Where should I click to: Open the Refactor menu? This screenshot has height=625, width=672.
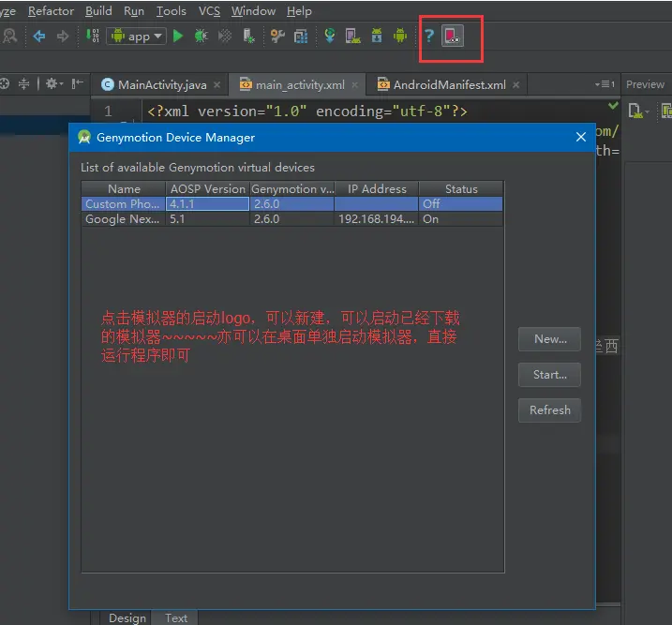pyautogui.click(x=51, y=11)
